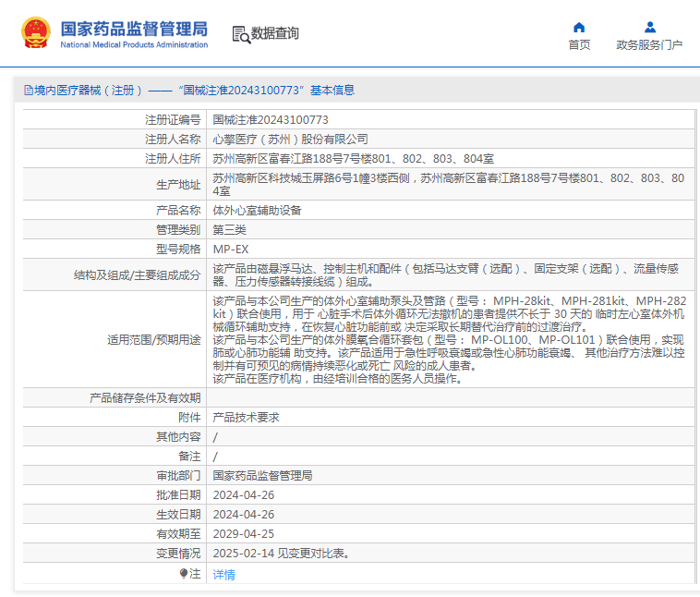Click structure description starting 该产品由磁悬浮马达

pyautogui.click(x=445, y=274)
